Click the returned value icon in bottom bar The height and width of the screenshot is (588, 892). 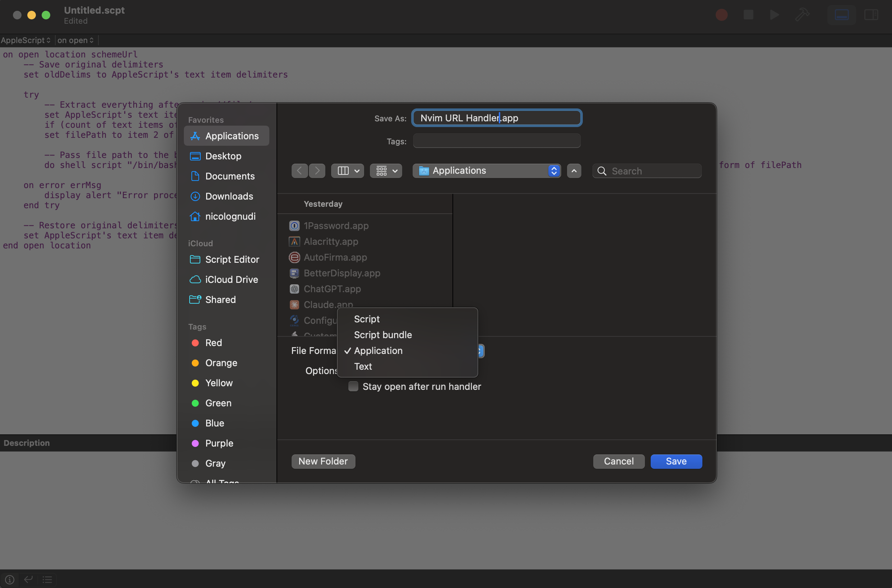(28, 579)
